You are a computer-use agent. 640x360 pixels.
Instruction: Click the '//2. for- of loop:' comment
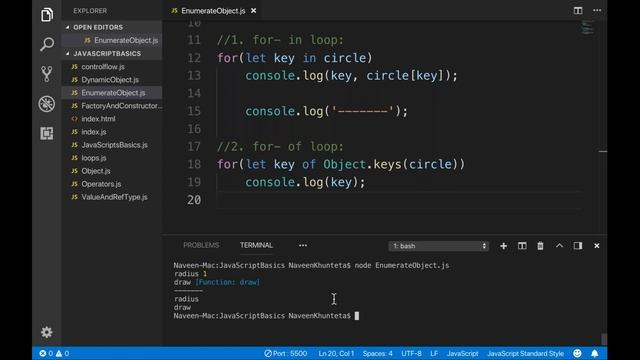tap(280, 147)
